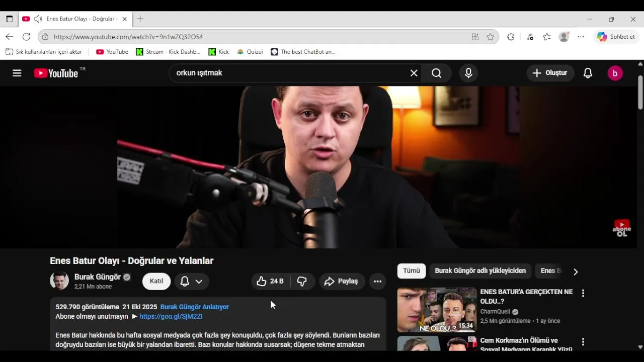Start voice search with microphone

click(468, 73)
